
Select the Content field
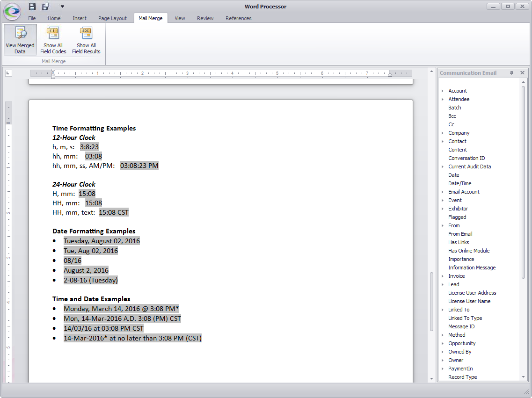click(x=457, y=150)
